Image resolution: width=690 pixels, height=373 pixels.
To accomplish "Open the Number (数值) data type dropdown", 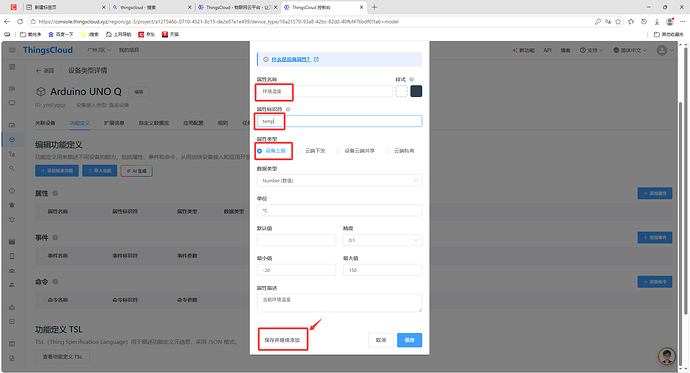I will (339, 180).
